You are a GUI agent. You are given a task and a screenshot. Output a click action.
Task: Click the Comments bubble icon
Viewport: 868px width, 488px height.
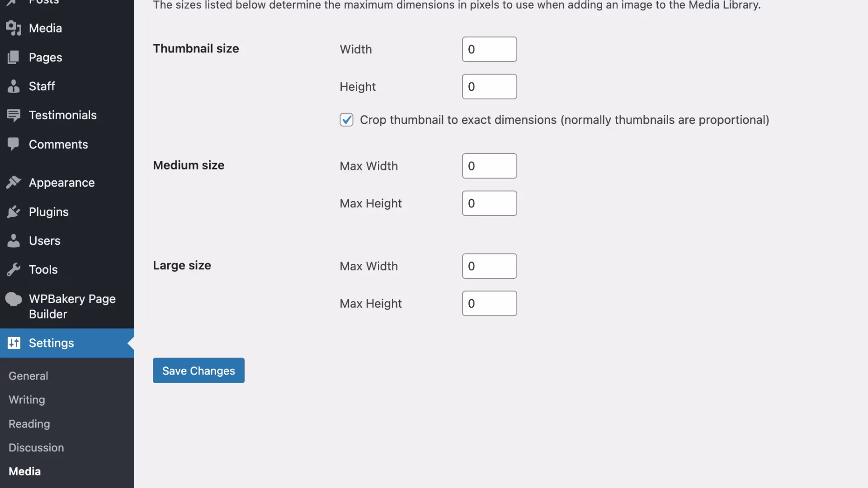(14, 144)
